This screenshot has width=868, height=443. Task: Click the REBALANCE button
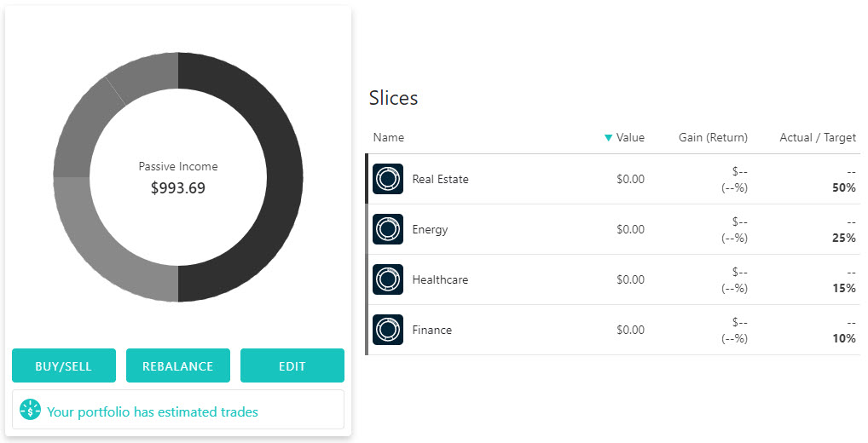click(177, 365)
